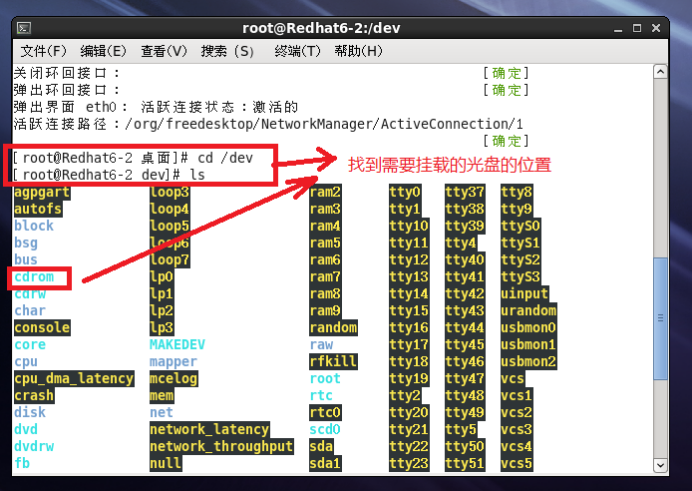Click the rtc entry

click(321, 396)
